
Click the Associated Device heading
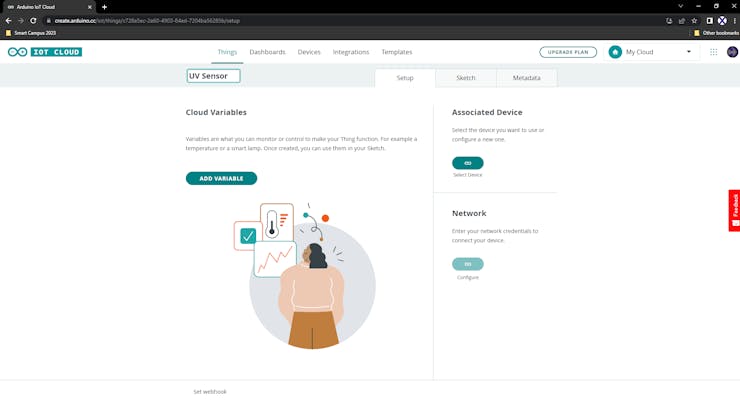coord(487,112)
